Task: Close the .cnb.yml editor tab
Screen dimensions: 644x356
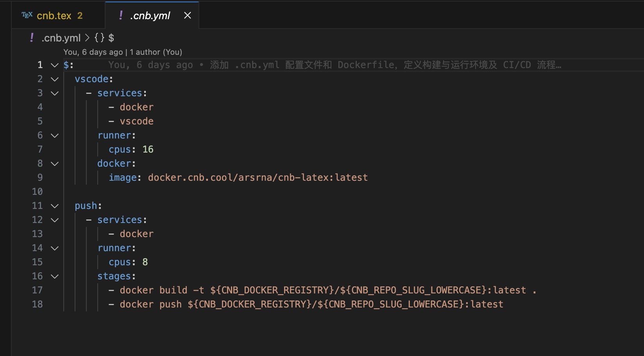Action: [188, 15]
